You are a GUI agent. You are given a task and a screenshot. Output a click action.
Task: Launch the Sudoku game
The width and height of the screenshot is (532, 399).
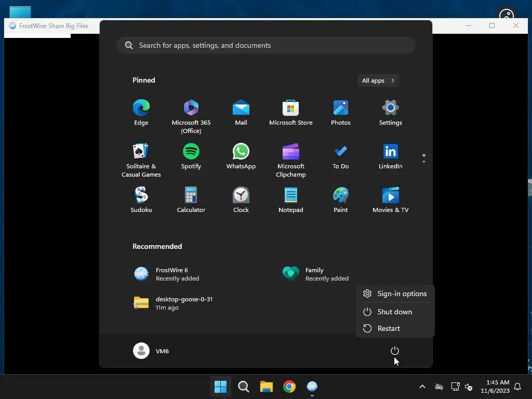(141, 200)
